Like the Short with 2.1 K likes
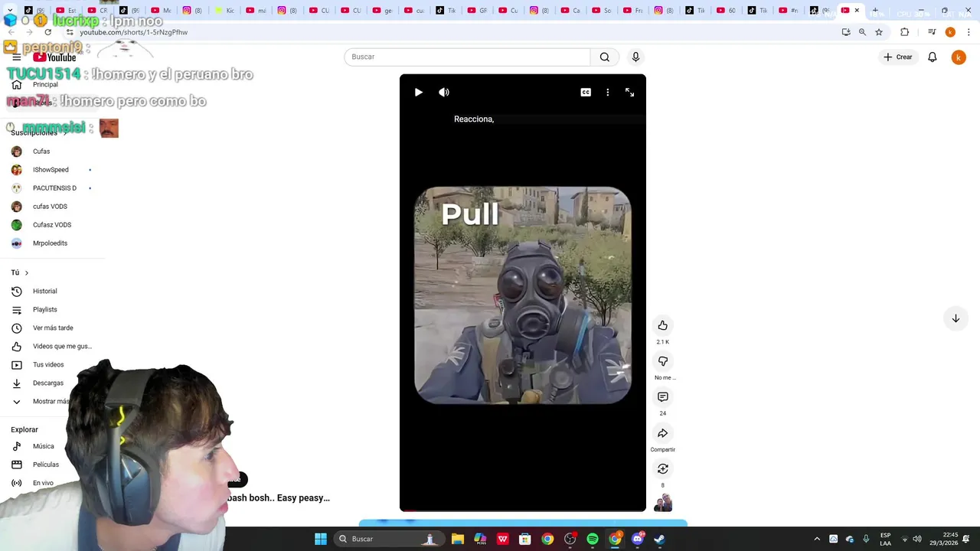Image resolution: width=980 pixels, height=551 pixels. pos(663,325)
